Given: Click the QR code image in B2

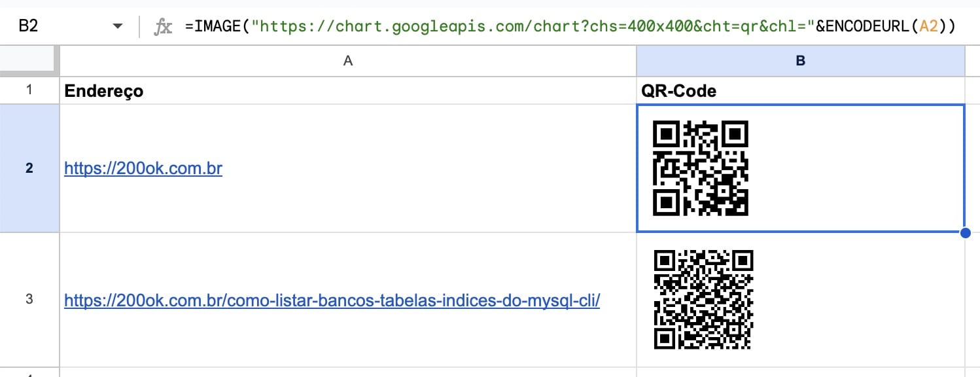Looking at the screenshot, I should (701, 168).
